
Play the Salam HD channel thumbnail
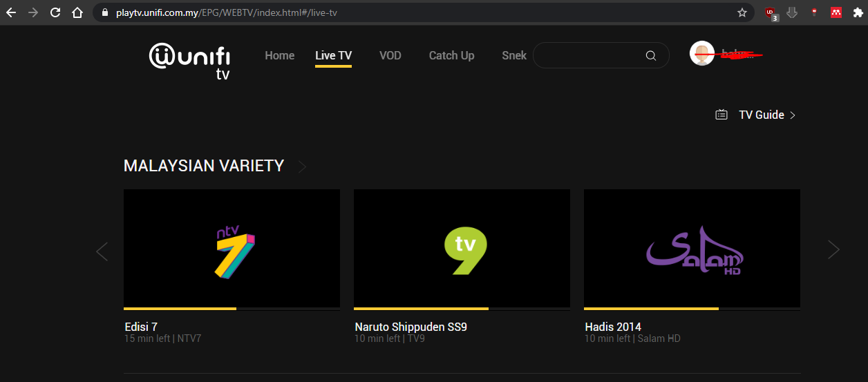(x=692, y=248)
